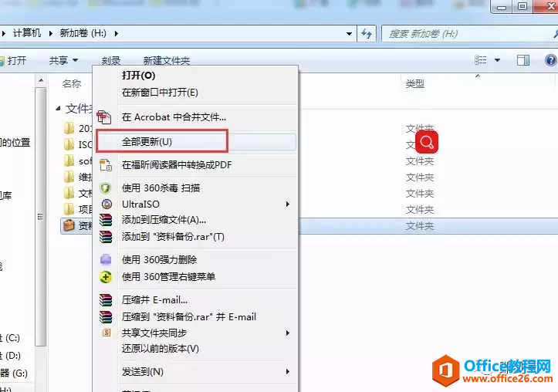This screenshot has height=392, width=558.
Task: Click the 共享文件夹同步 S icon
Action: [107, 333]
